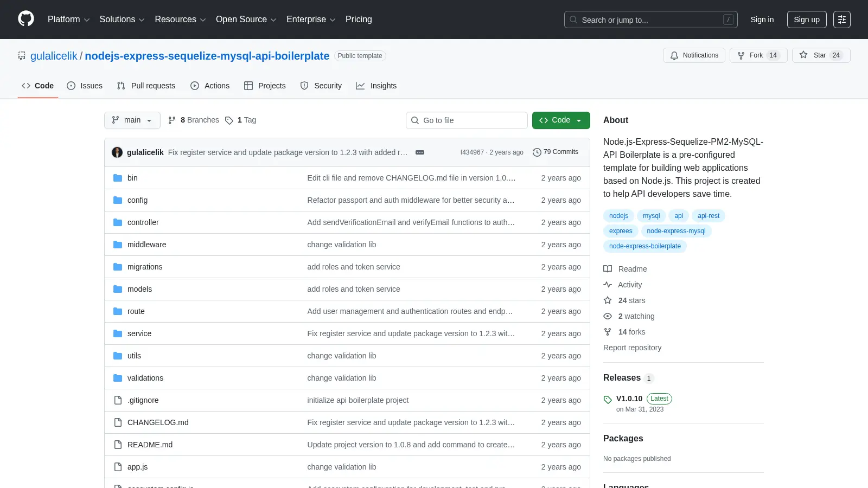Click the fork icon beside 14 forks
The width and height of the screenshot is (868, 488).
click(x=608, y=332)
